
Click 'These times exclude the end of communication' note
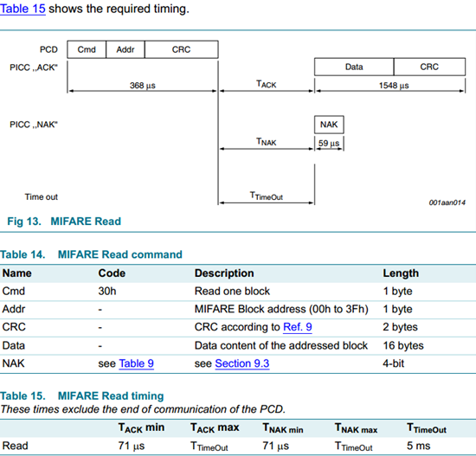pyautogui.click(x=143, y=409)
